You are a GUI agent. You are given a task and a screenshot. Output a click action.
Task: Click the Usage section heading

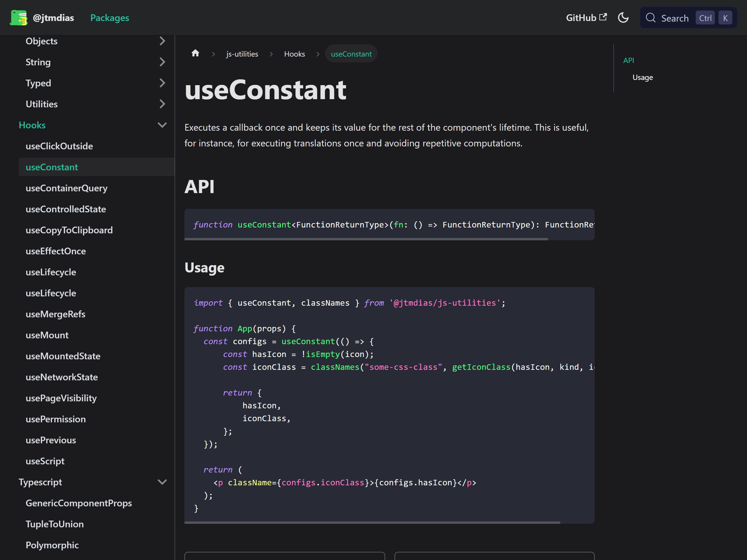[x=204, y=267]
